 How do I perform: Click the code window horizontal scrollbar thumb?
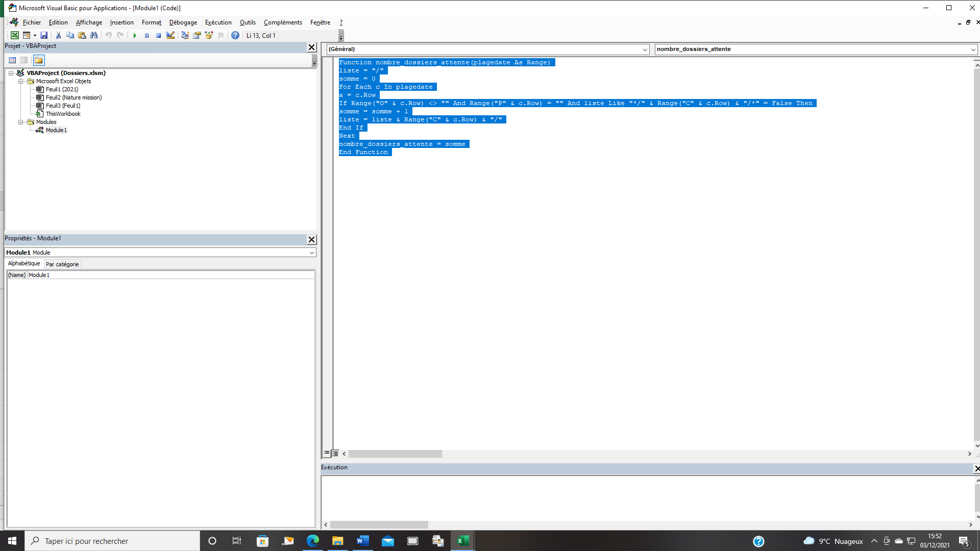(x=395, y=454)
